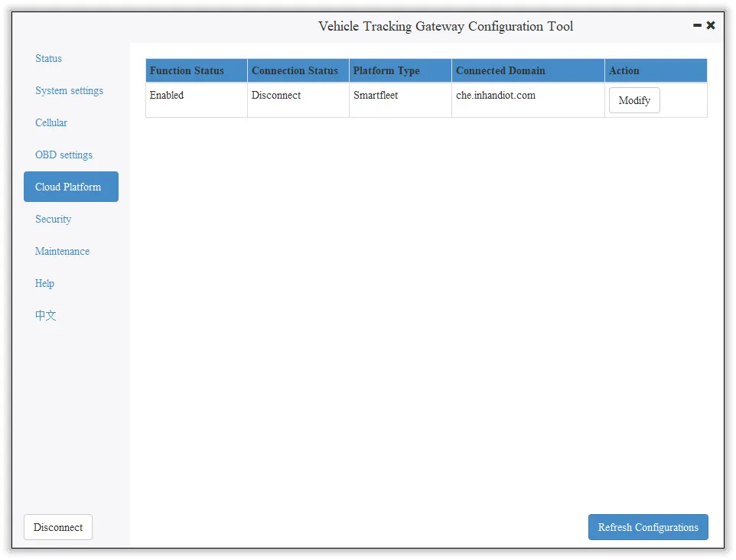Viewport: 736px width, 560px height.
Task: Navigate to Maintenance
Action: click(x=62, y=251)
